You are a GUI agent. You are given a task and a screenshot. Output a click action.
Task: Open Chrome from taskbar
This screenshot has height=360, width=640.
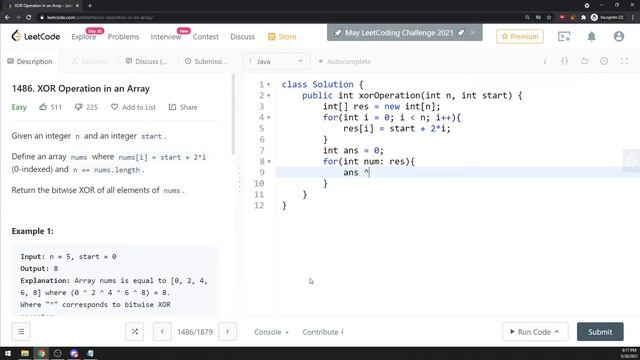[x=41, y=353]
